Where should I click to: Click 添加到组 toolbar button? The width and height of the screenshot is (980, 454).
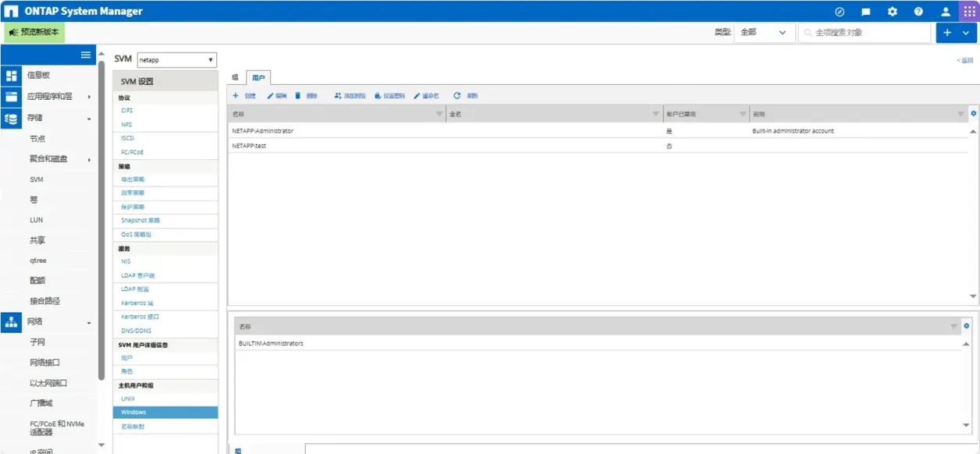pos(350,95)
